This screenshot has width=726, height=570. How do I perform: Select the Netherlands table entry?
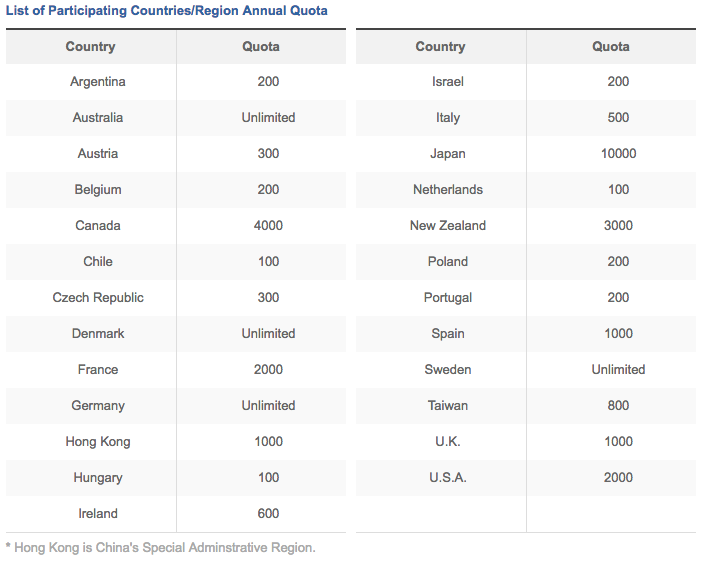pos(448,189)
